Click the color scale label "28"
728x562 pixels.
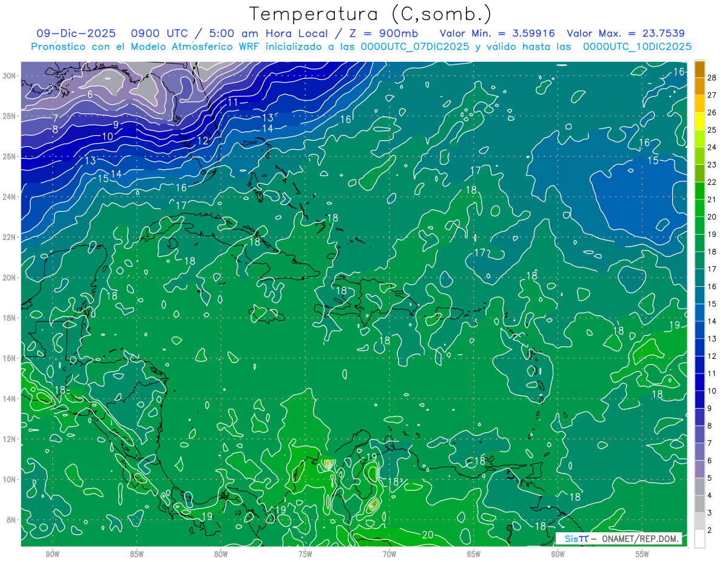pyautogui.click(x=712, y=78)
